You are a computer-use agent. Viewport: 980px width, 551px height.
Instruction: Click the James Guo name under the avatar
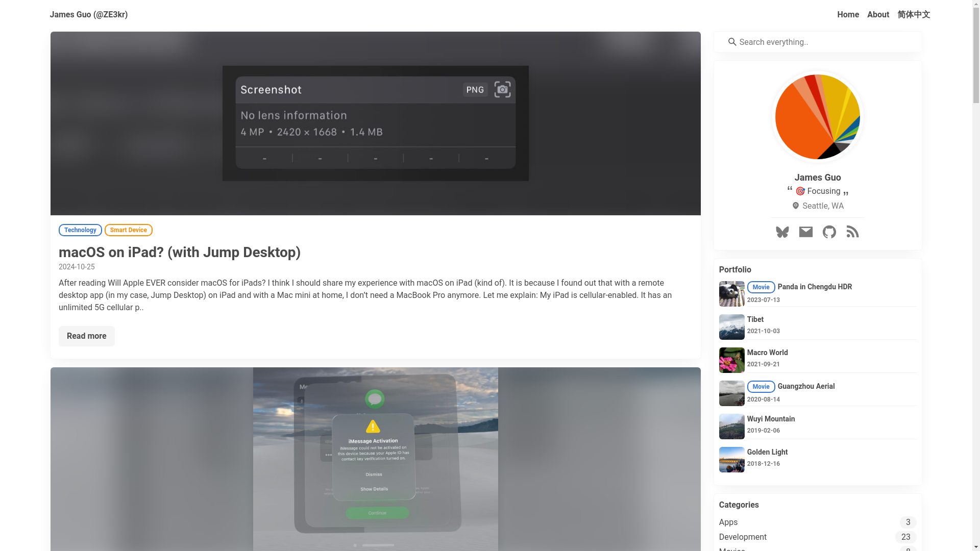point(818,178)
